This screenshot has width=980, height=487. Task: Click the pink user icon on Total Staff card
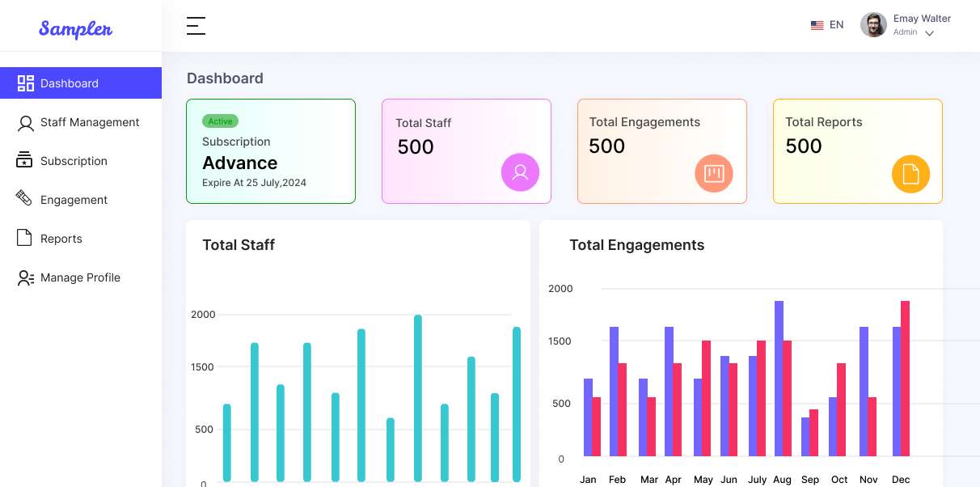point(520,172)
